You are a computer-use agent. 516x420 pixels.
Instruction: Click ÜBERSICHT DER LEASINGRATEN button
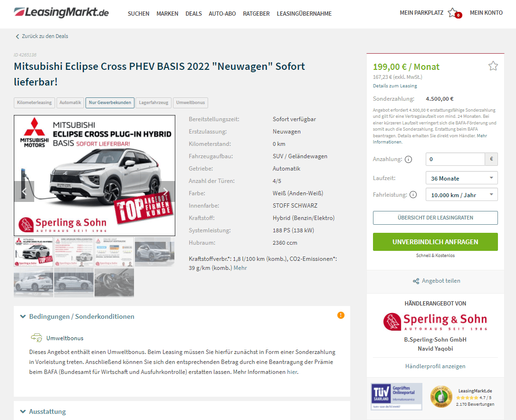[435, 218]
